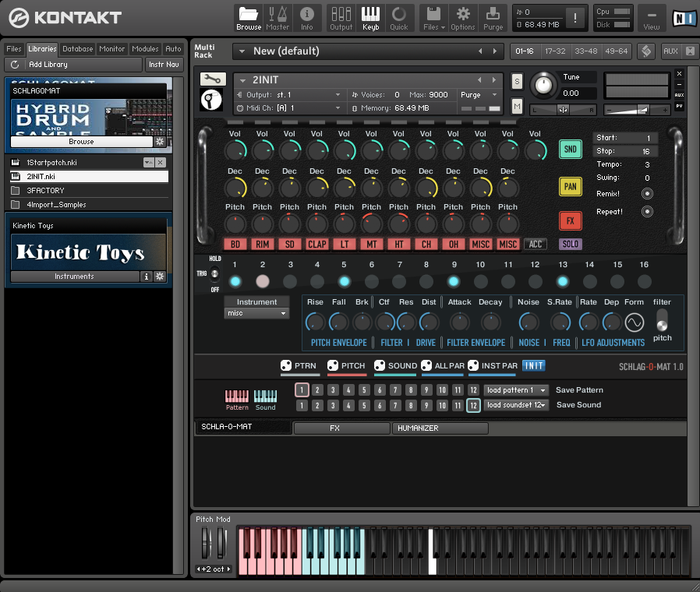
Task: Randomize INST PAR with dice icon
Action: point(473,365)
